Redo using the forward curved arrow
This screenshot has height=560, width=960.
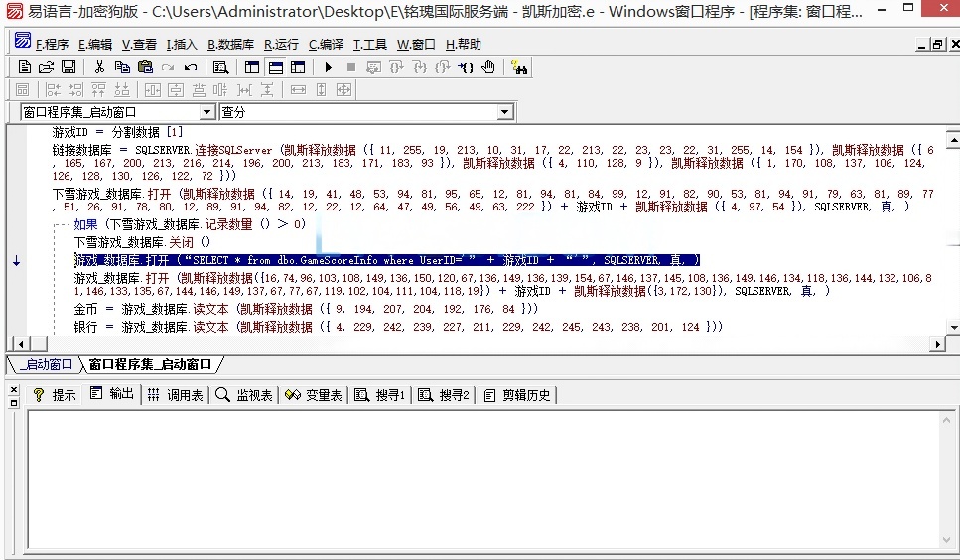coord(167,68)
